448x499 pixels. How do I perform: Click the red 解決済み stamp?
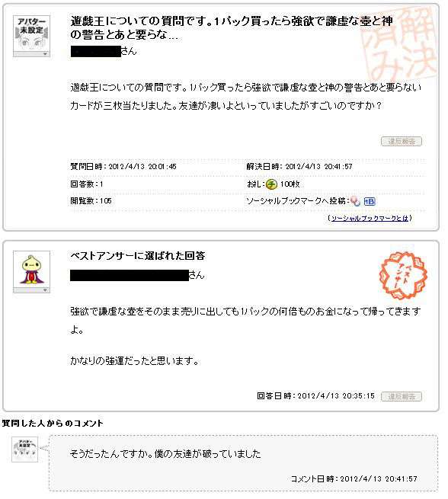400,43
